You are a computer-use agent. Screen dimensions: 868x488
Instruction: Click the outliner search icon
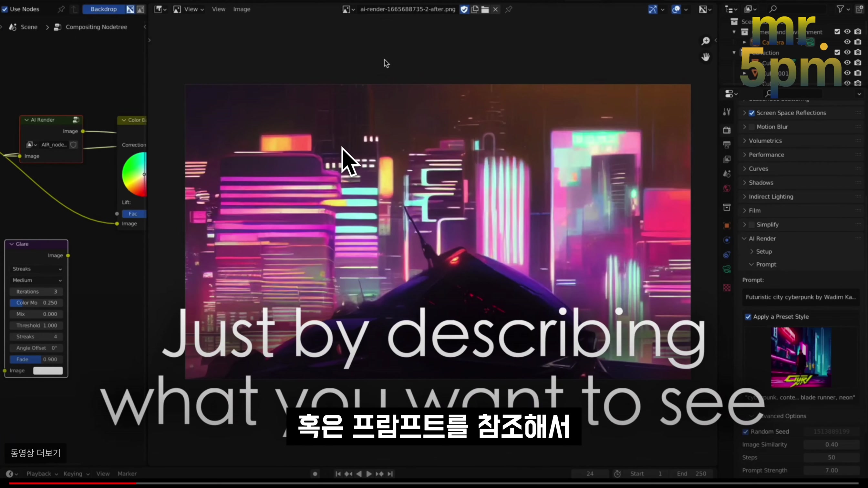point(773,9)
